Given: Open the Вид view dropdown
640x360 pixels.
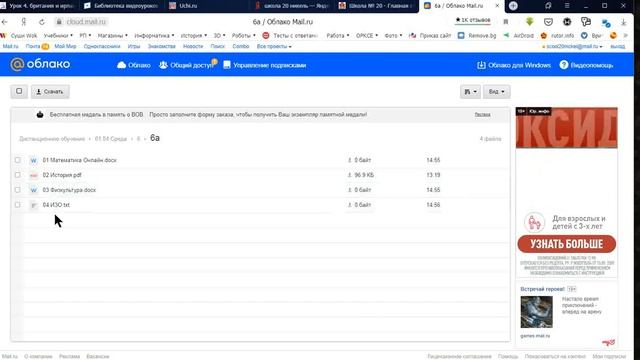Looking at the screenshot, I should point(497,92).
